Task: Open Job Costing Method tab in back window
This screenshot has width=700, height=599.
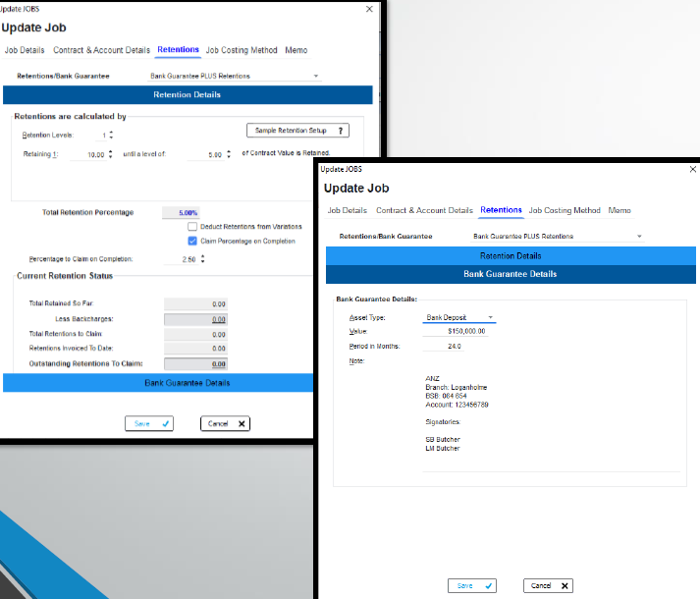Action: 242,50
